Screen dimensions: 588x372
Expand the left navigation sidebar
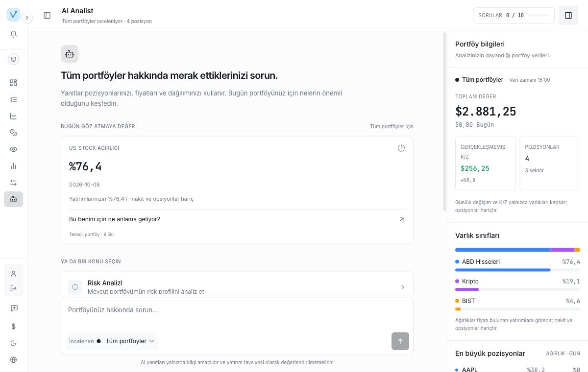tap(27, 18)
